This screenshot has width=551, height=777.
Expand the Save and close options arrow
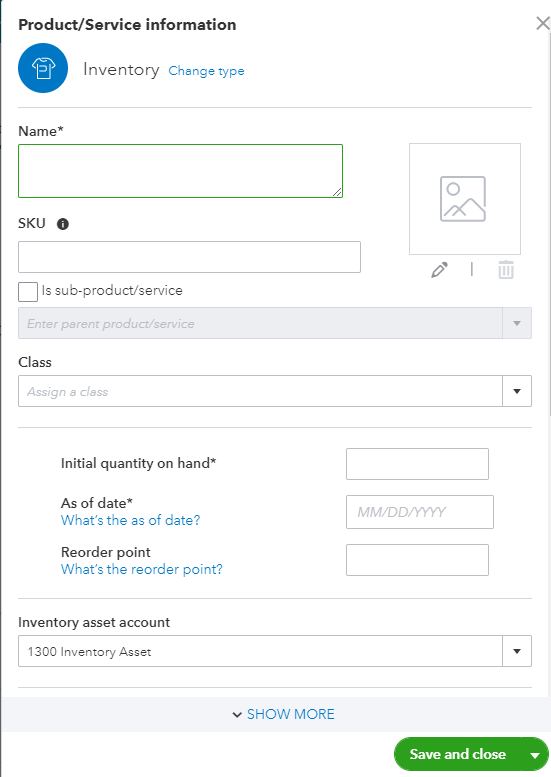point(535,755)
